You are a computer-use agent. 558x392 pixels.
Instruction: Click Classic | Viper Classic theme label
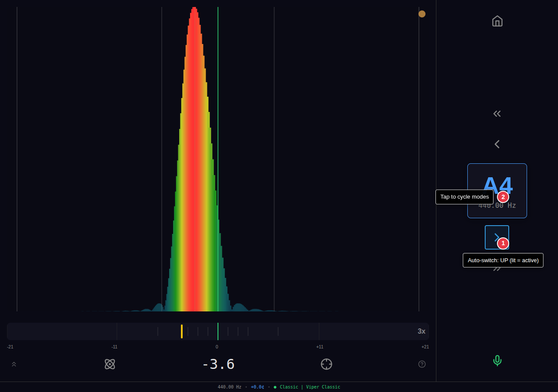pos(310,387)
